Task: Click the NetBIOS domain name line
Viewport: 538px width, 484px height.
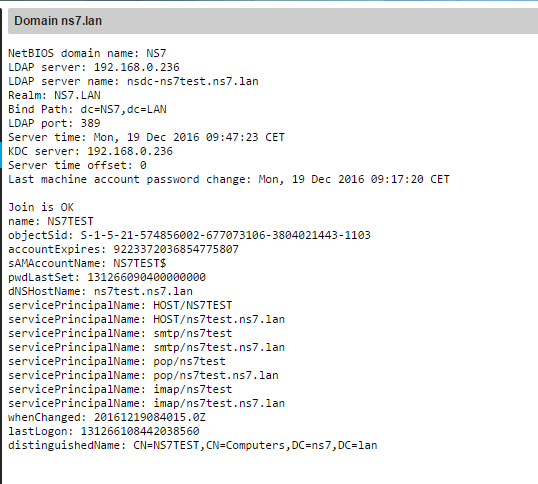Action: (87, 54)
